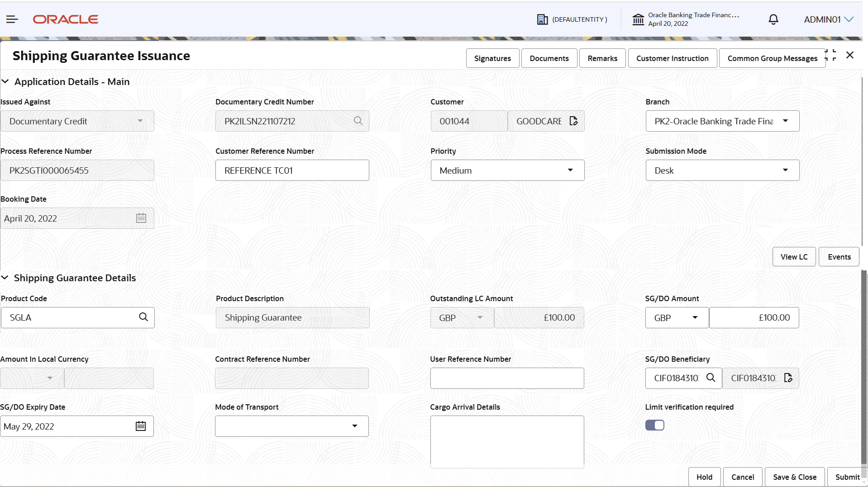Search the Documentary Credit Number

tap(358, 121)
